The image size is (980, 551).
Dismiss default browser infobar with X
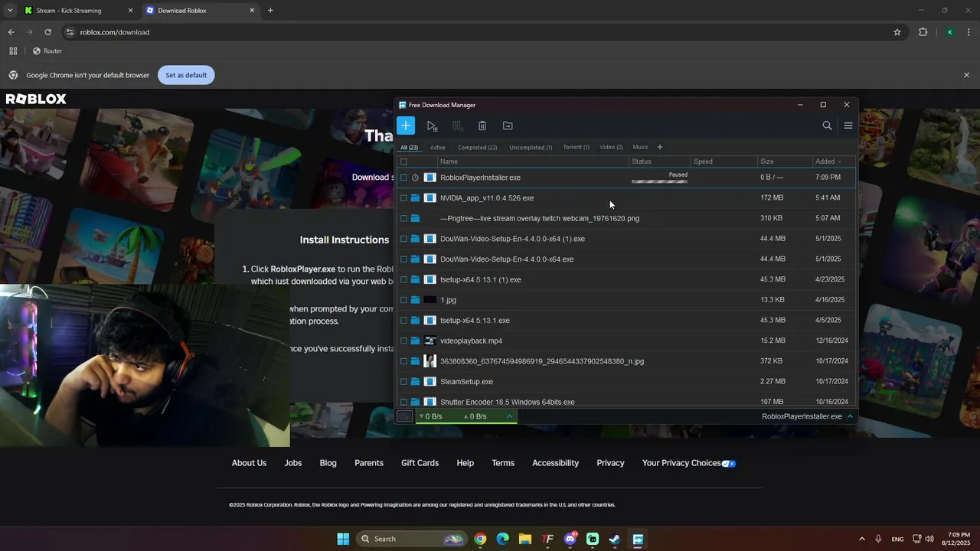(966, 75)
